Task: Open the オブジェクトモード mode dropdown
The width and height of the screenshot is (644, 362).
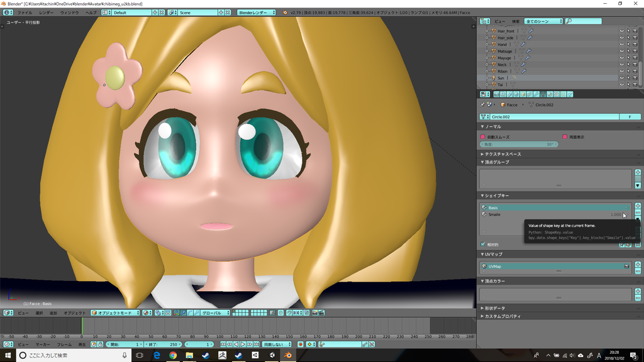Action: tap(116, 313)
